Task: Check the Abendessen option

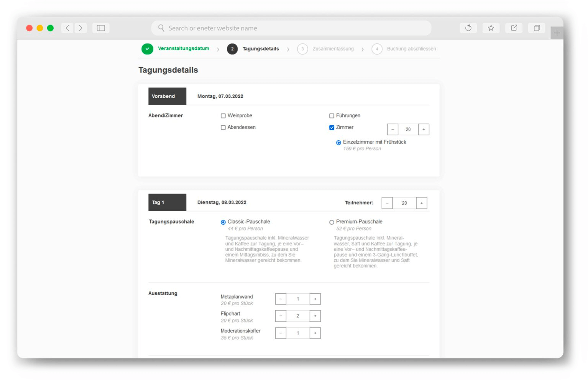Action: tap(223, 128)
